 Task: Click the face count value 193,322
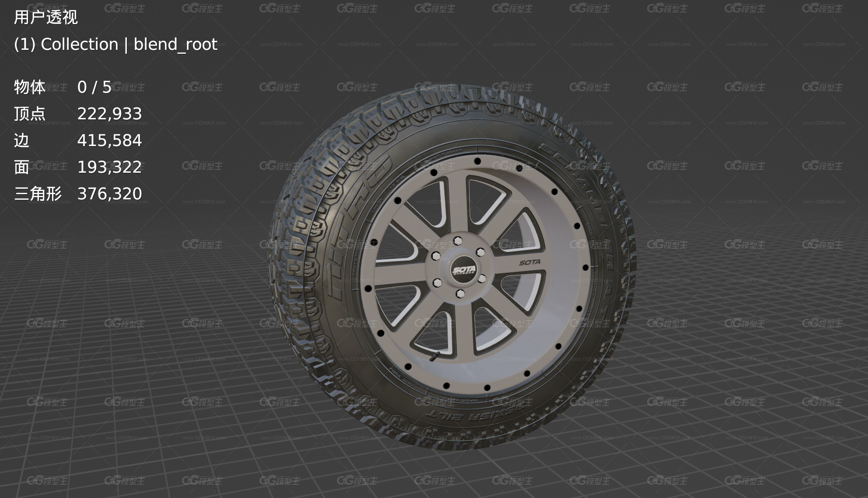[109, 167]
